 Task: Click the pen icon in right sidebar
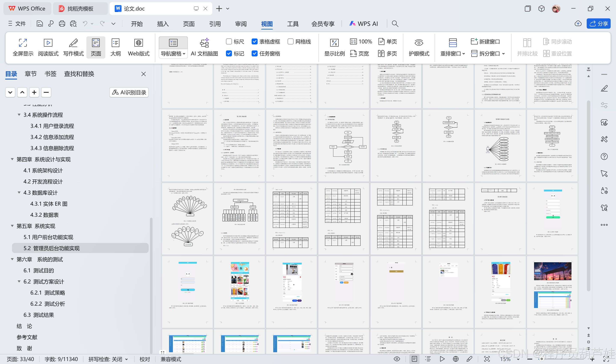pos(604,88)
